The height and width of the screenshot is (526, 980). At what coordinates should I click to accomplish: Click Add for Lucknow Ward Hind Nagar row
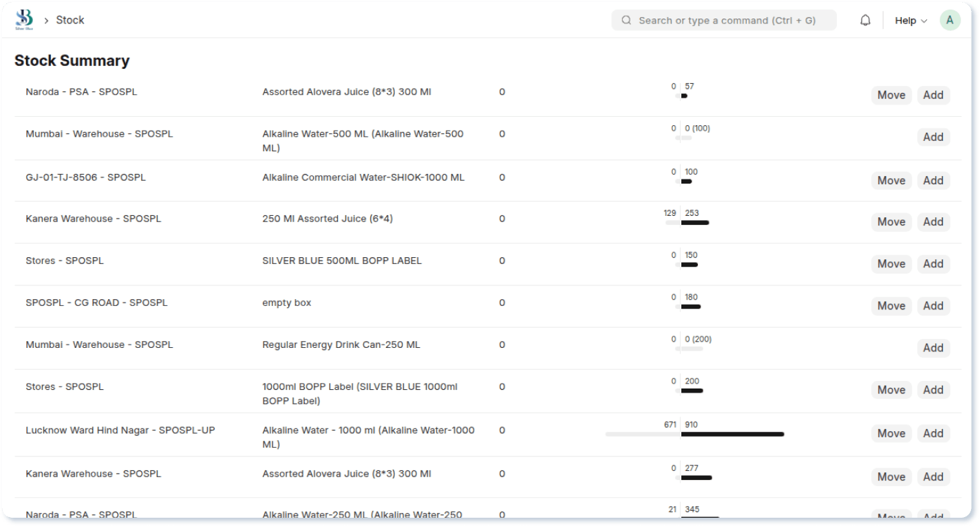coord(933,433)
